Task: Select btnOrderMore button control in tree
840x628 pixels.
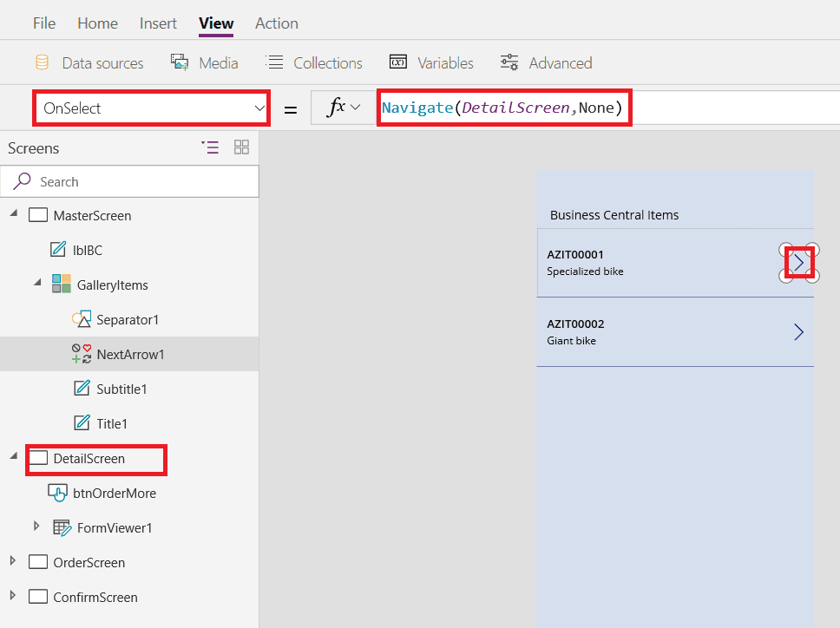Action: [115, 493]
